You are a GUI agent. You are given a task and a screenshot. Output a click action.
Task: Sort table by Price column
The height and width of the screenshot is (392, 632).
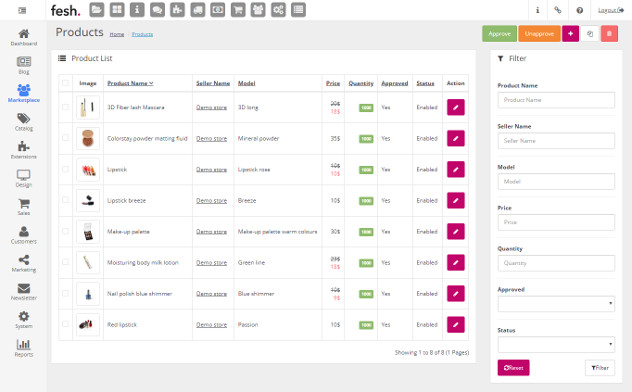333,83
